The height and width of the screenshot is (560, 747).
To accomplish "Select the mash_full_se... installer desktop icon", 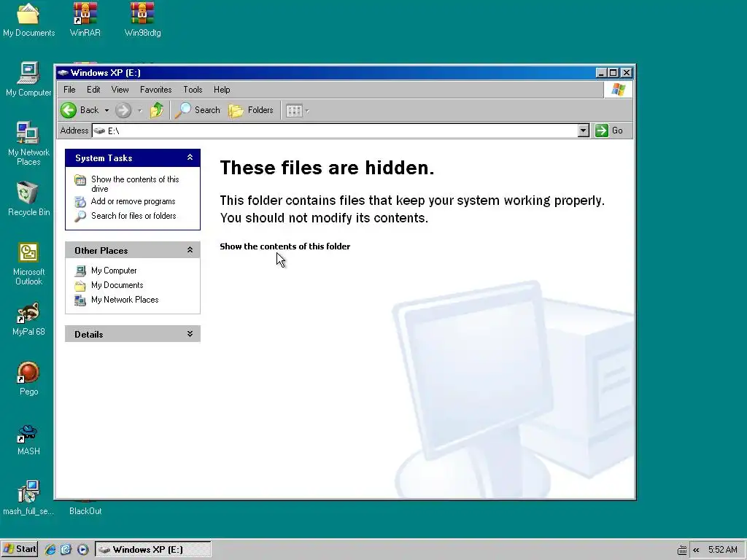I will click(28, 498).
